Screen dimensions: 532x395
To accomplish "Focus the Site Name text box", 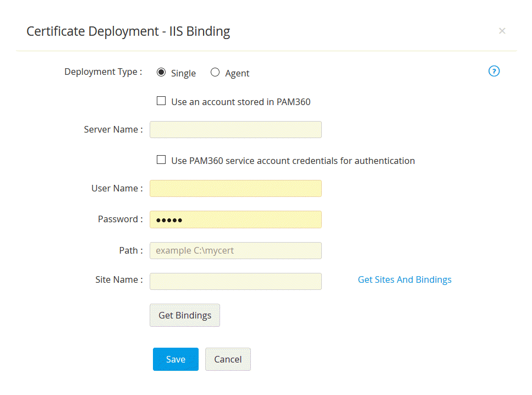I will tap(235, 281).
